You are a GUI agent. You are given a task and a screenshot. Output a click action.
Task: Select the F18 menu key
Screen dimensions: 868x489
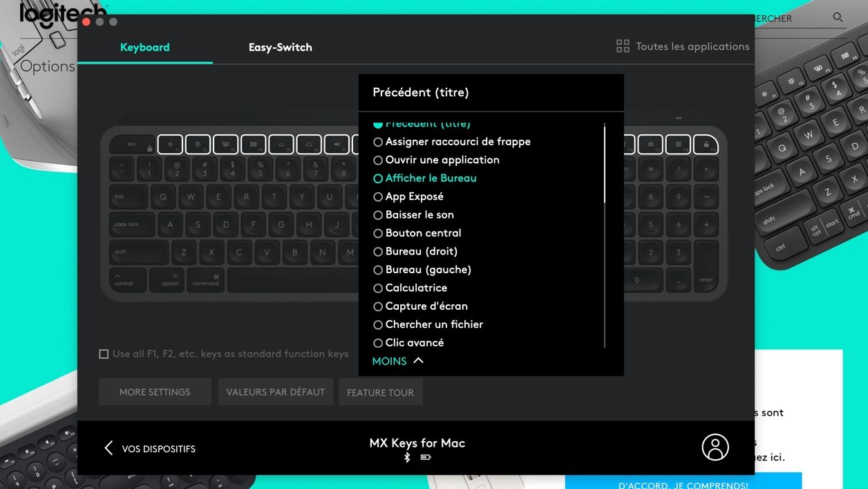pyautogui.click(x=678, y=145)
